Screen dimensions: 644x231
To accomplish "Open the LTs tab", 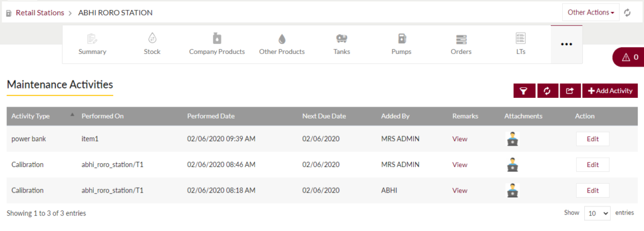I will [521, 44].
